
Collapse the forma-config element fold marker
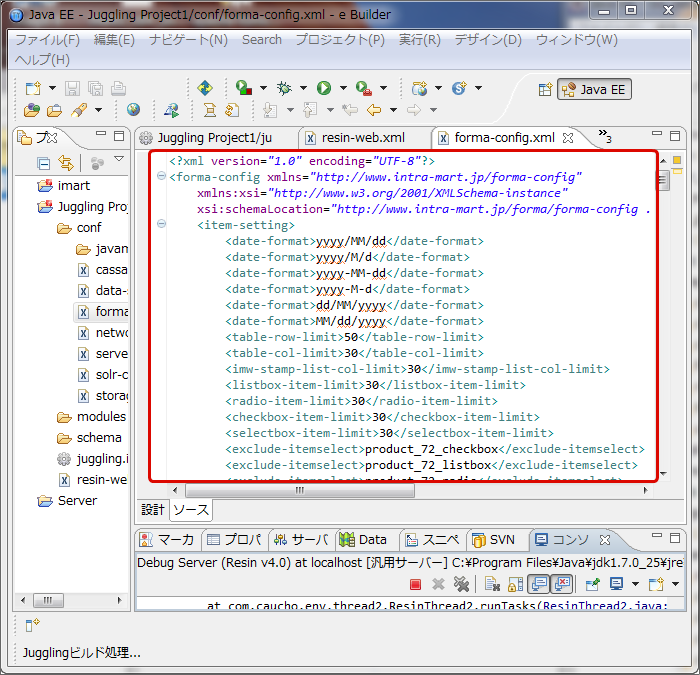(162, 176)
